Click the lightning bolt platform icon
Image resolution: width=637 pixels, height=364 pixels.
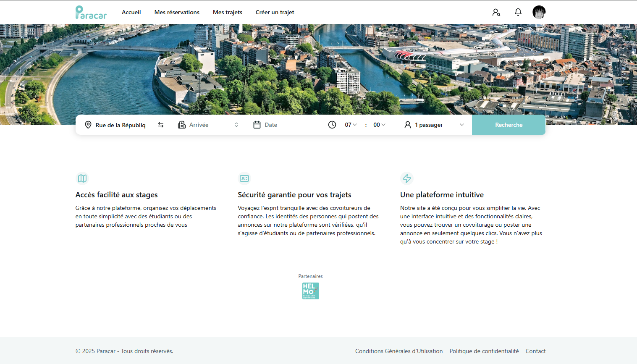pos(407,178)
